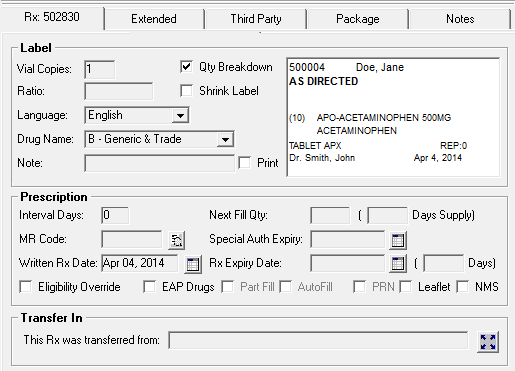The width and height of the screenshot is (515, 371).
Task: Focus the Days Supply field
Action: click(x=387, y=215)
